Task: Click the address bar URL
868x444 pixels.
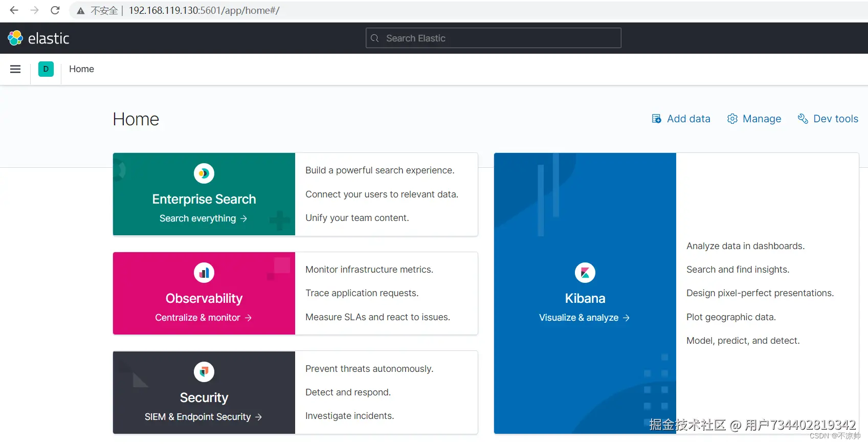Action: 204,10
